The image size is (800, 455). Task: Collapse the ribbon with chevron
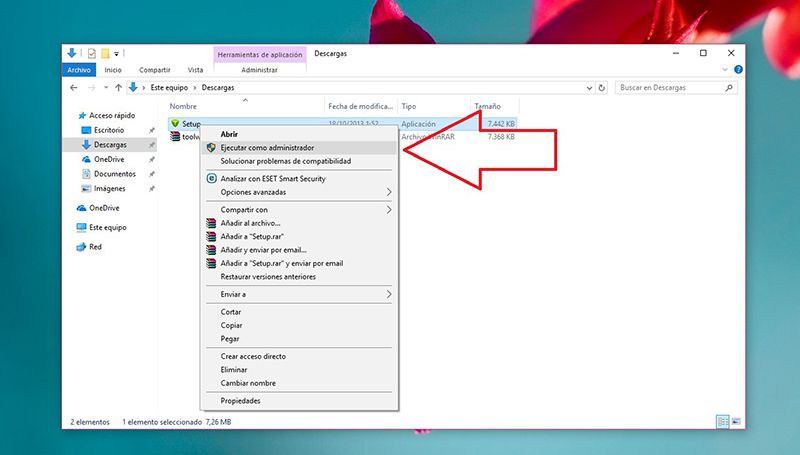725,70
